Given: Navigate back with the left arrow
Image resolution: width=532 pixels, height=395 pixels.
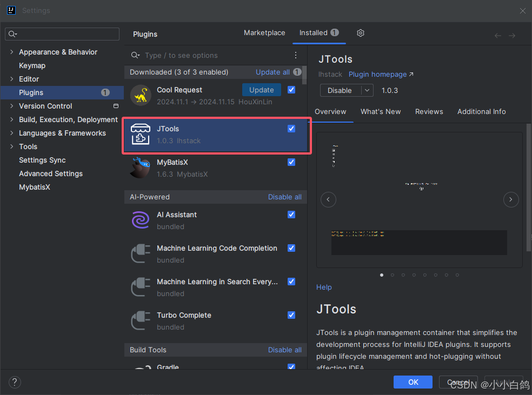Looking at the screenshot, I should click(x=498, y=36).
